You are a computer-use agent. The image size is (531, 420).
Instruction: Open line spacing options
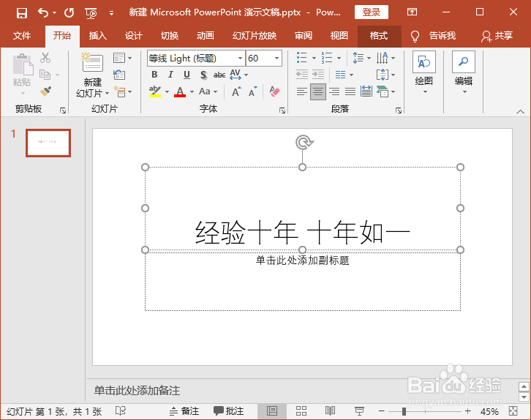(x=361, y=58)
